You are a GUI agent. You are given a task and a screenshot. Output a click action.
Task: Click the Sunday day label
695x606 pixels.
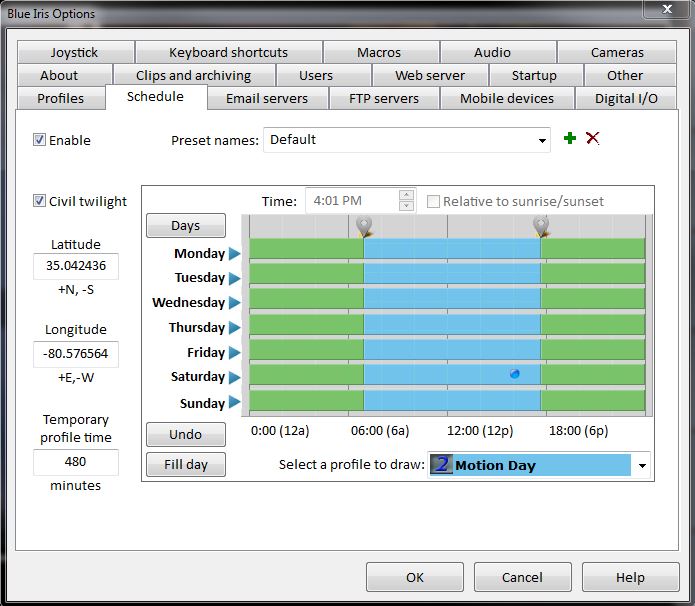(x=202, y=403)
